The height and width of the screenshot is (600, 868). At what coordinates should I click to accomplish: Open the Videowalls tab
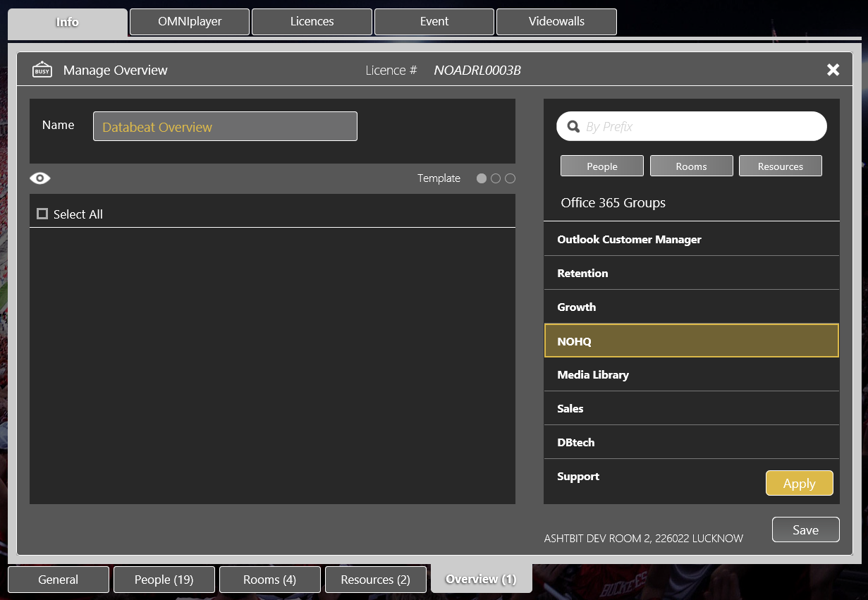[x=557, y=22]
